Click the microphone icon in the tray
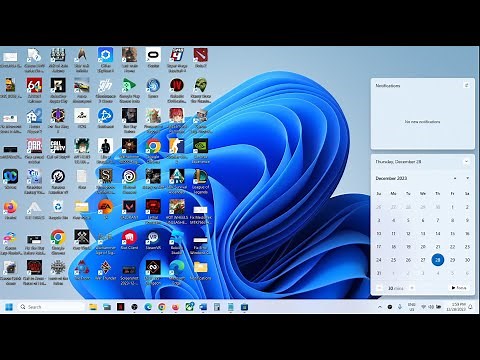480x360 pixels. click(400, 307)
